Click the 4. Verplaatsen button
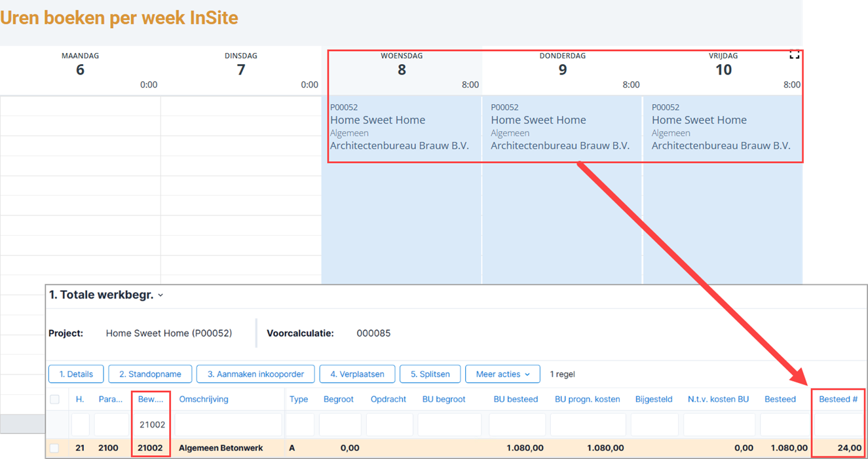 tap(357, 374)
